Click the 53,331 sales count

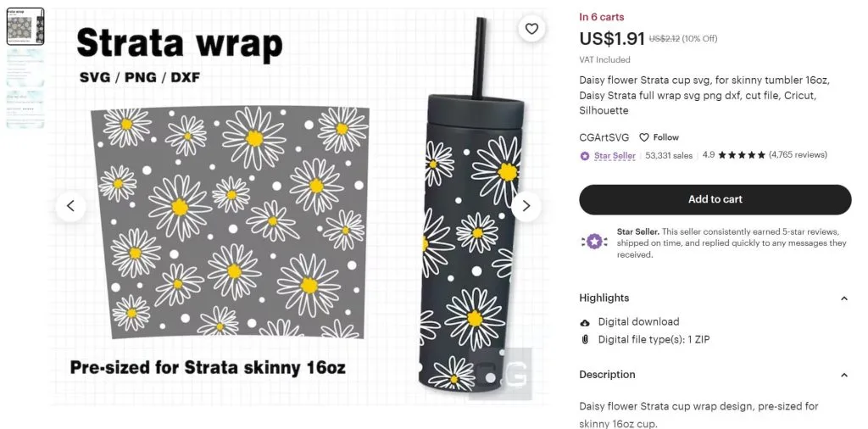coord(669,155)
